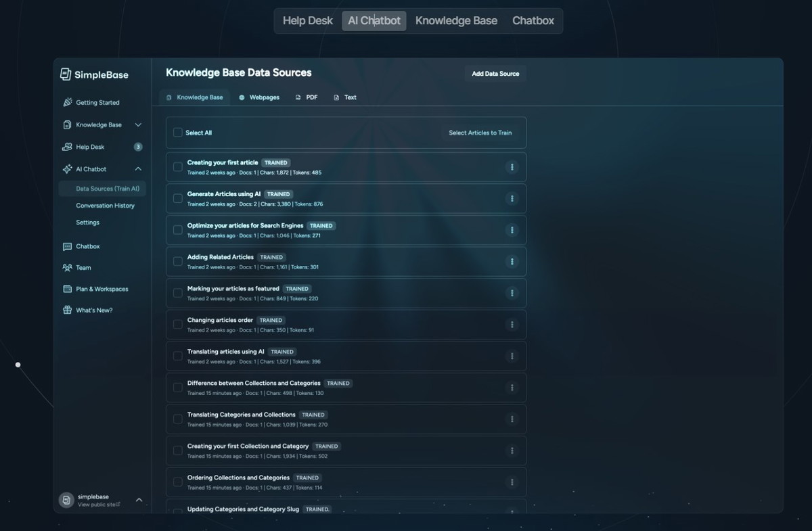The height and width of the screenshot is (531, 812).
Task: Tick checkbox for Generate Articles using AI
Action: 178,199
